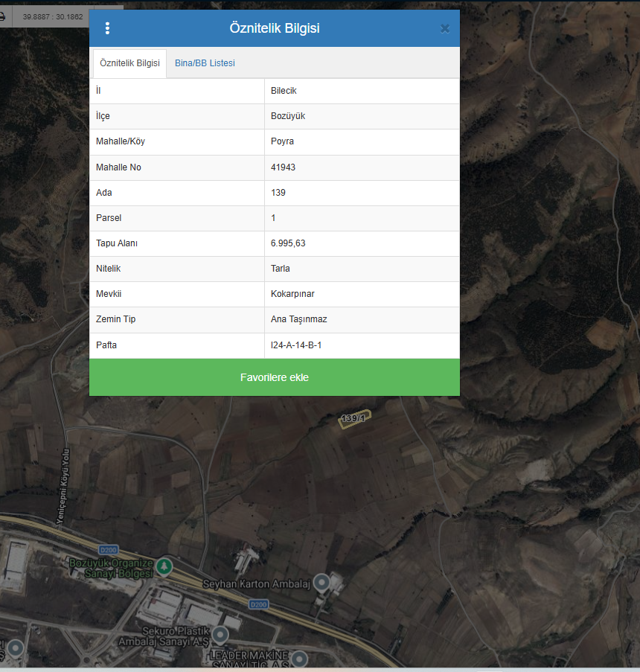
Task: Click the Mahalle No value 41943
Action: [362, 167]
